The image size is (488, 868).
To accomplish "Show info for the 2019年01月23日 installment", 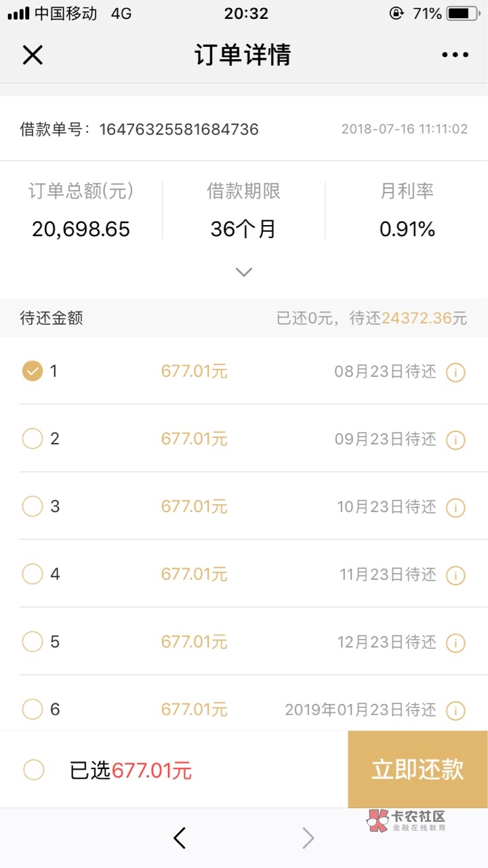I will pyautogui.click(x=455, y=711).
